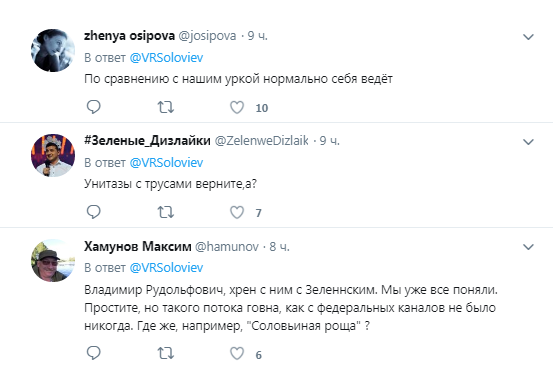This screenshot has height=367, width=553.
Task: Open Хамунов Максим's avatar photo
Action: [53, 261]
